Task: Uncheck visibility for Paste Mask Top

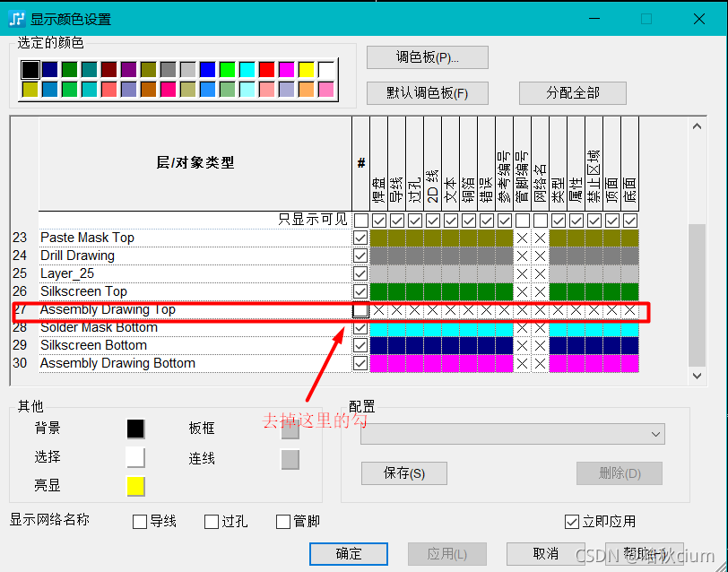Action: click(x=360, y=238)
